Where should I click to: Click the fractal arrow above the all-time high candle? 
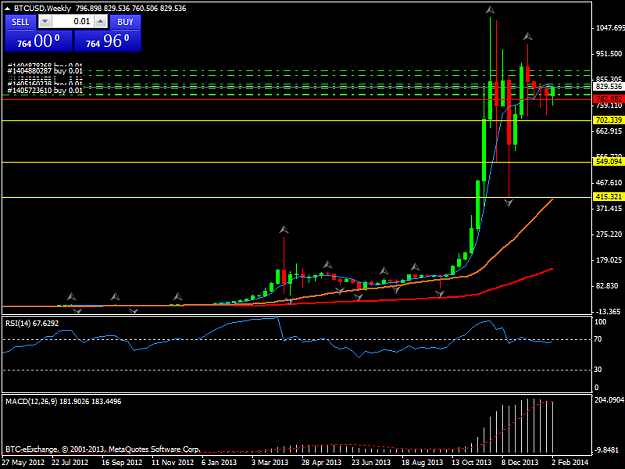pos(490,10)
